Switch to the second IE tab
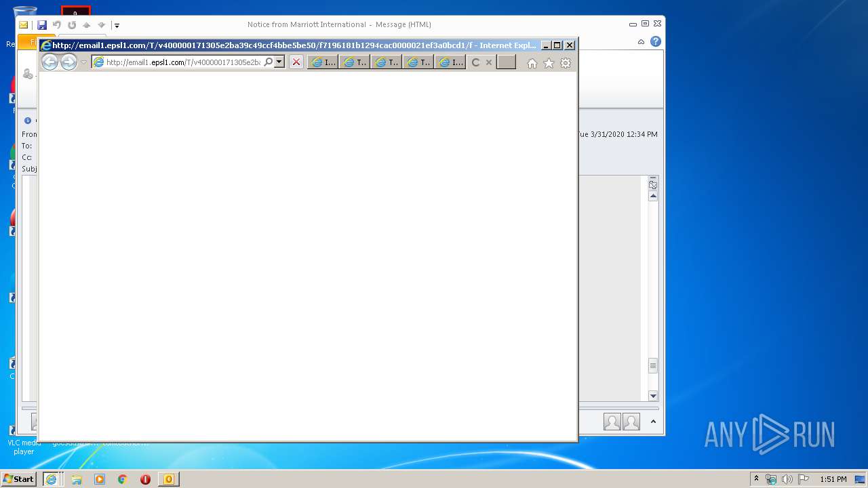Screen dimensions: 868x488 click(355, 62)
